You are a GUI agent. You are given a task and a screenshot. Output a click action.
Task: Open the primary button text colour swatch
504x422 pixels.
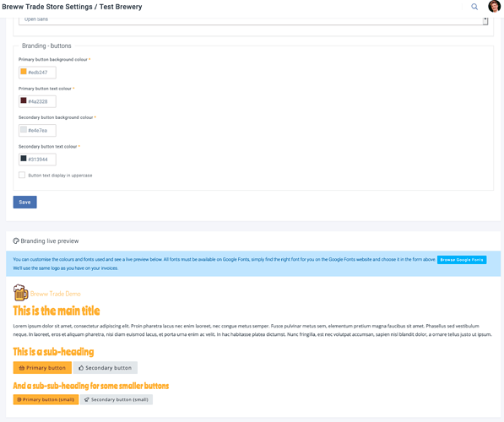point(24,100)
